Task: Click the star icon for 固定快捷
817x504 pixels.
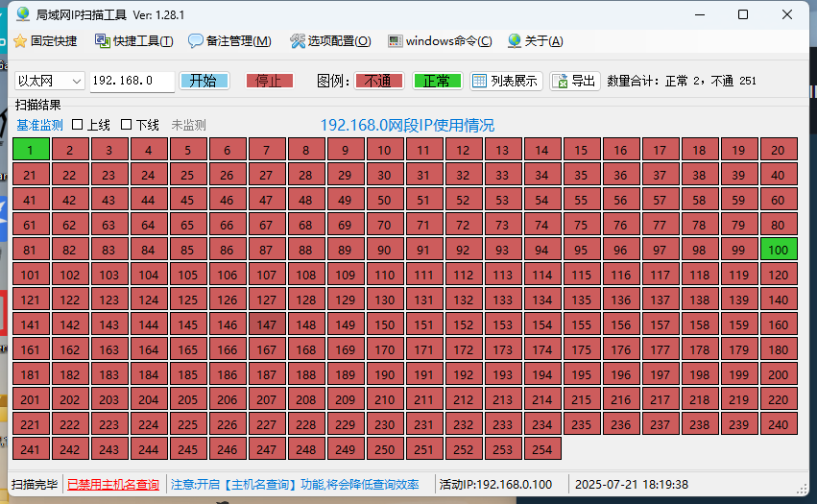Action: [x=19, y=41]
